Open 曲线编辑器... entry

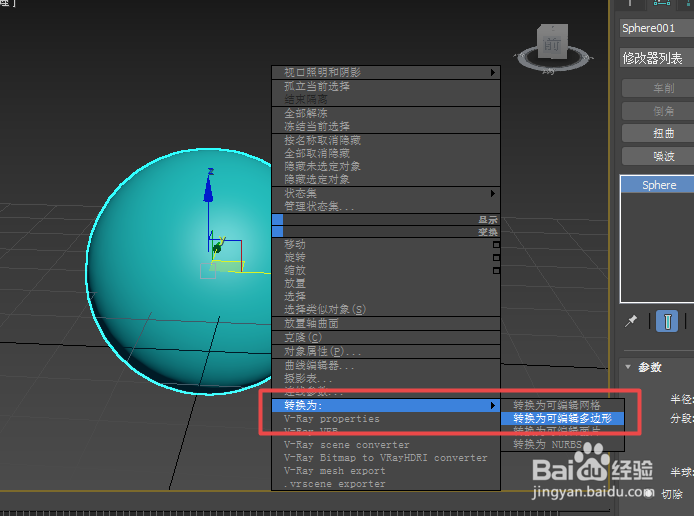point(386,366)
